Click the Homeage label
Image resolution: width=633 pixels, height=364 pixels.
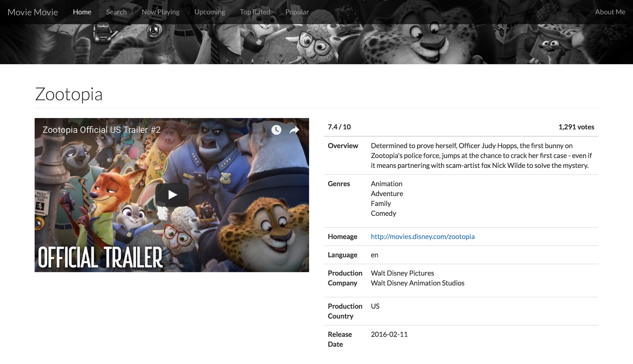tap(342, 237)
